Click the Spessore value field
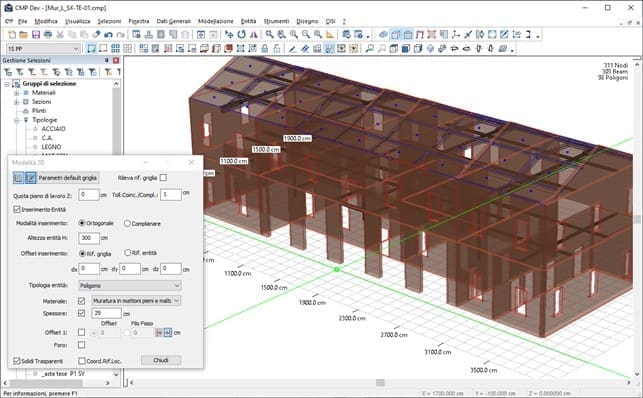This screenshot has width=643, height=398. 106,313
